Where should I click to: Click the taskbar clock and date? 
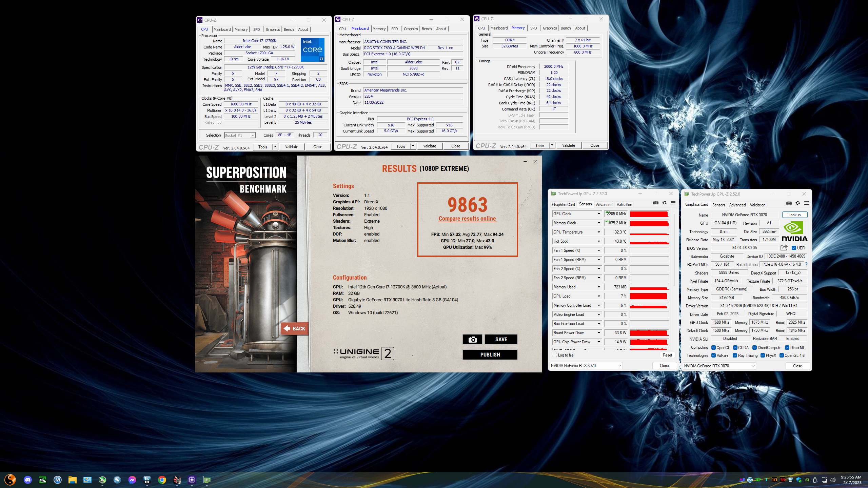click(x=851, y=480)
